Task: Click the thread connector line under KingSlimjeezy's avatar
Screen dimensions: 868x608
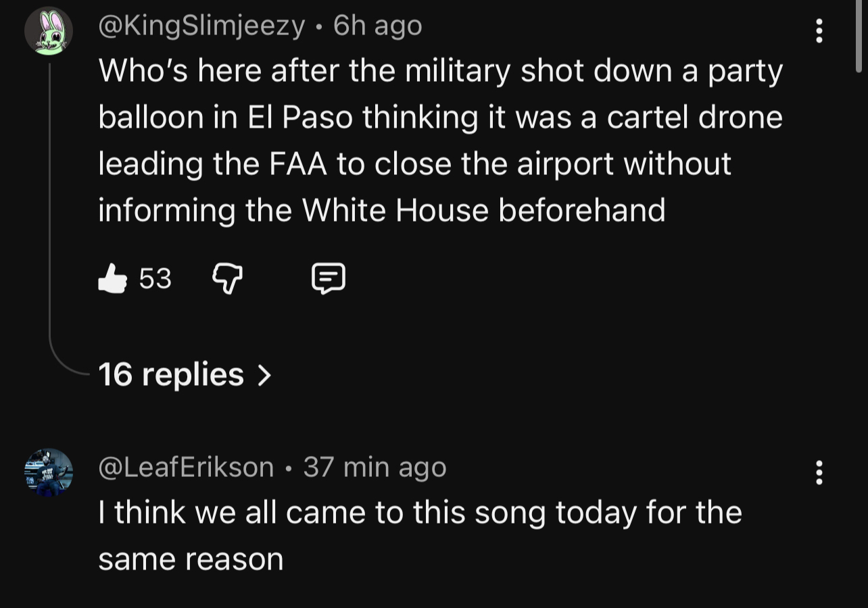Action: pyautogui.click(x=50, y=203)
